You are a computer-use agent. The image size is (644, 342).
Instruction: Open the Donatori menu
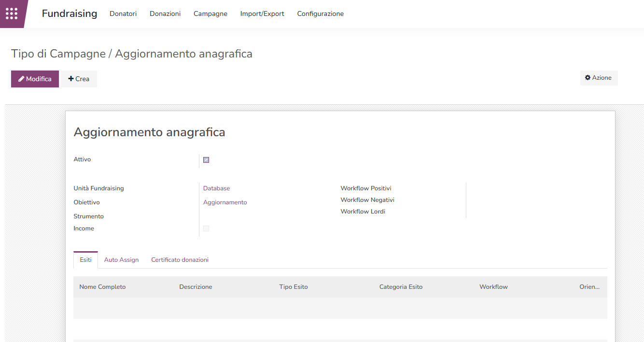pyautogui.click(x=123, y=14)
